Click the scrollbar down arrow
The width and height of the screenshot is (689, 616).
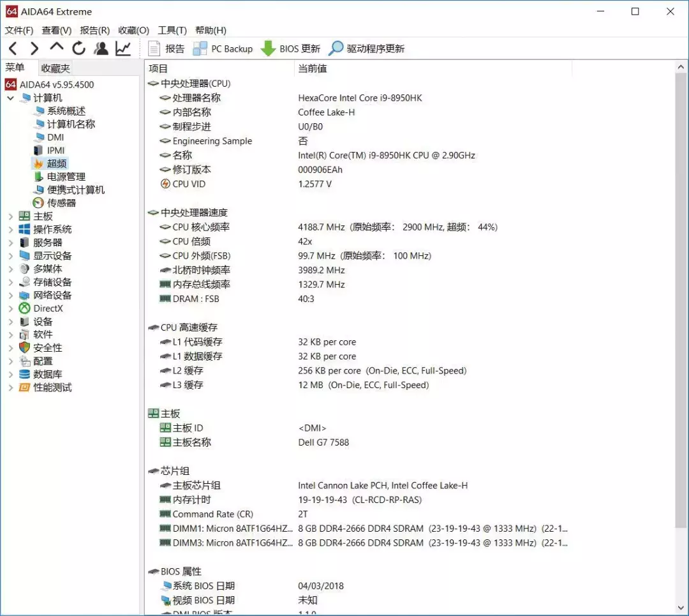point(681,608)
